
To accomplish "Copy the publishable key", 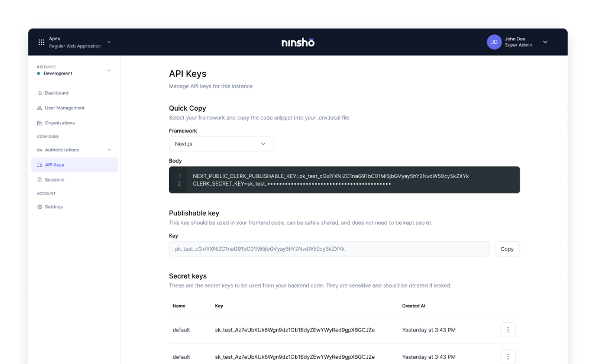I will point(507,249).
